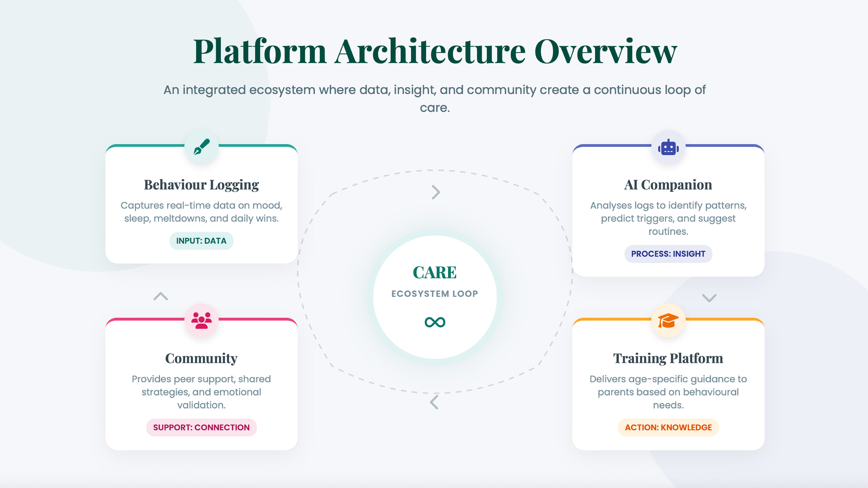Click the Community card heading

[x=201, y=358]
